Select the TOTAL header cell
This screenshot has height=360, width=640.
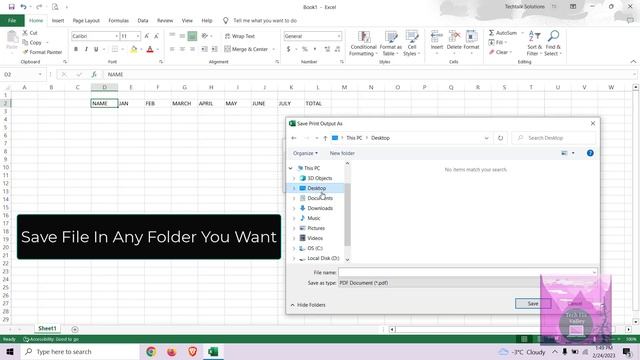318,104
